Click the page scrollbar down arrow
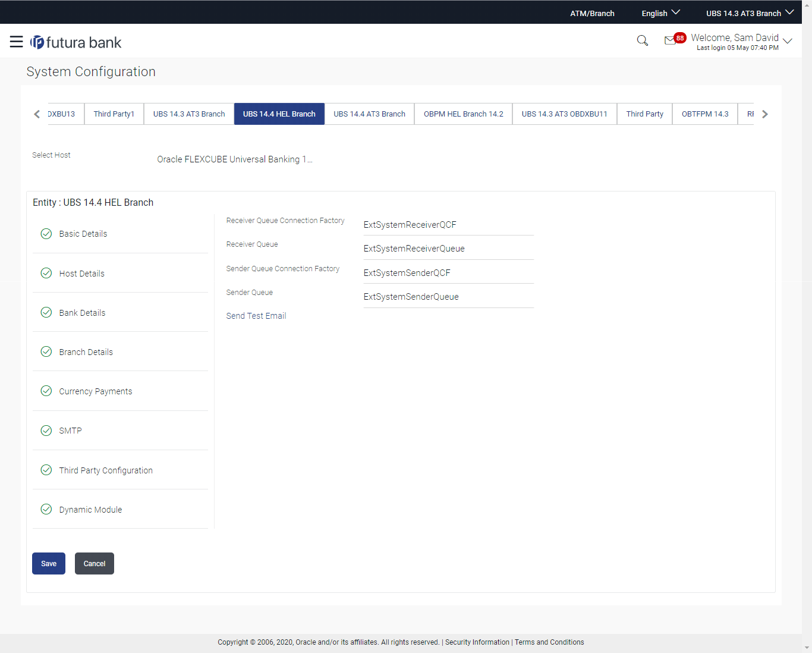This screenshot has width=812, height=653. coord(807,648)
